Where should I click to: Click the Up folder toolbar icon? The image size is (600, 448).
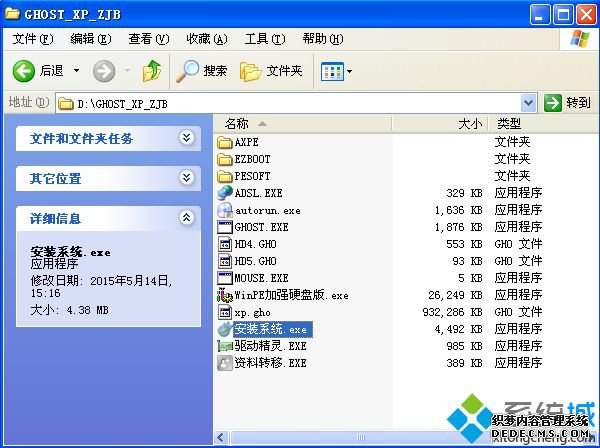point(152,71)
